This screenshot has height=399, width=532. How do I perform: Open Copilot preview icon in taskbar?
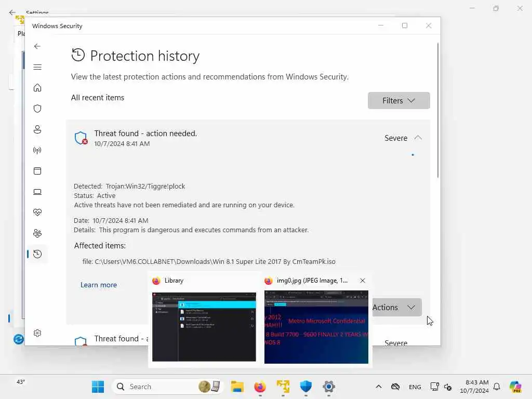(515, 387)
